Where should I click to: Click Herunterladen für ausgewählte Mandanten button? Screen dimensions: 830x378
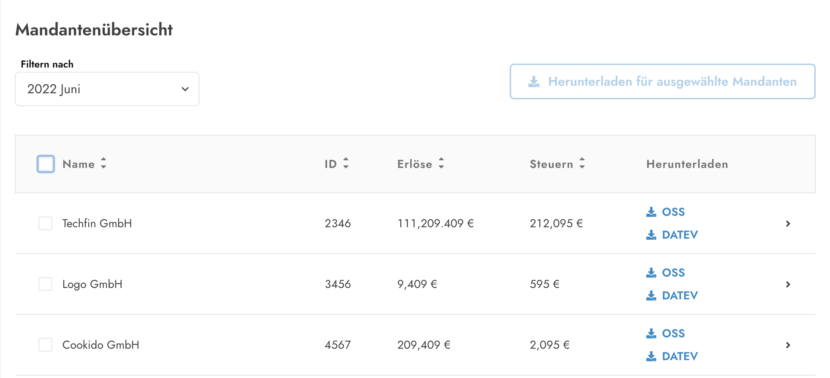tap(662, 82)
